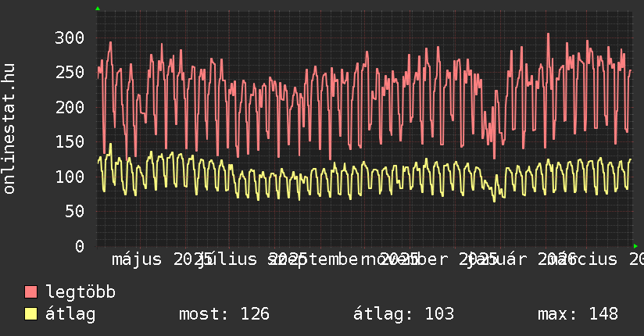
Task: Select the átlag legend label
Action: tap(70, 314)
